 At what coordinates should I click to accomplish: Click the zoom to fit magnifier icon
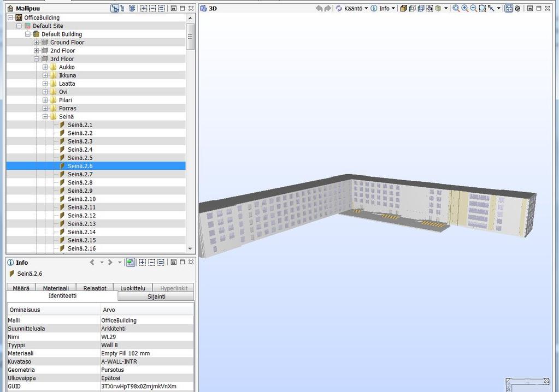click(x=456, y=8)
